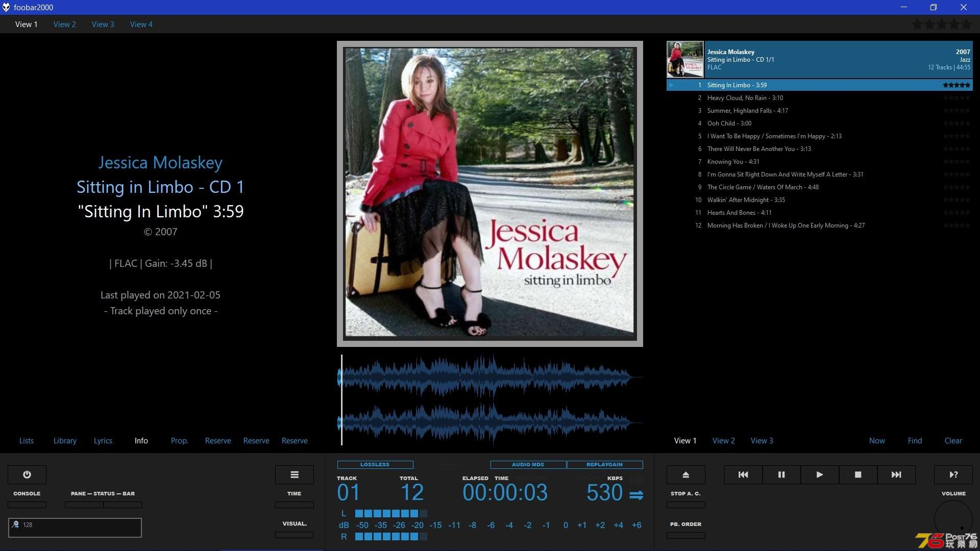Adjust the VOLUME knob

click(x=953, y=519)
